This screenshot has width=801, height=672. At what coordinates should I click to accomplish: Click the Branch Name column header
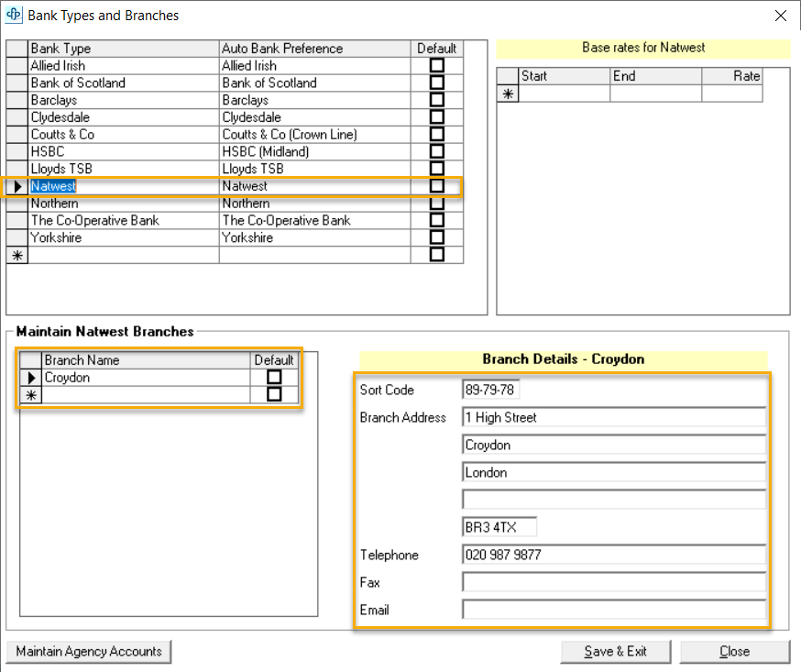pos(146,360)
